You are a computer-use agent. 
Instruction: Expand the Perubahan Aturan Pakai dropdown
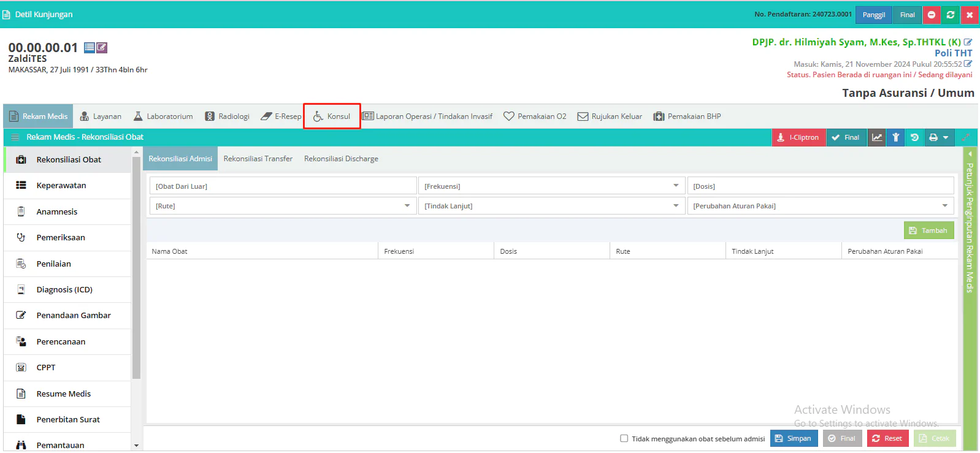(x=944, y=206)
